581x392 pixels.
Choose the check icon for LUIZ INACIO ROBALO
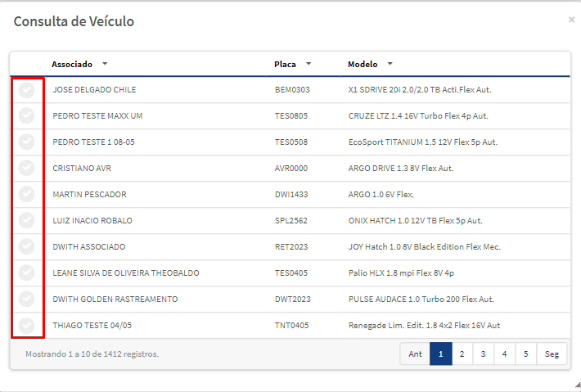pyautogui.click(x=27, y=220)
